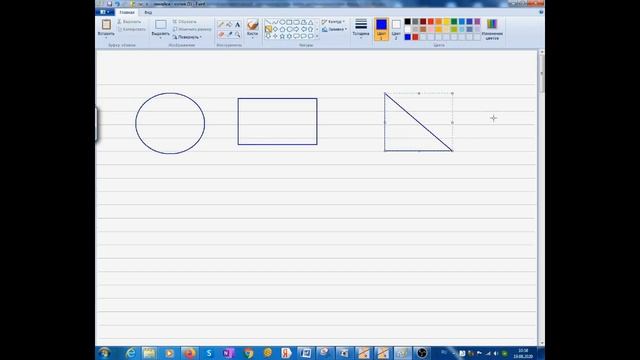This screenshot has width=640, height=360.
Task: Select the Color picker eyedropper tool
Action: pyautogui.click(x=229, y=35)
